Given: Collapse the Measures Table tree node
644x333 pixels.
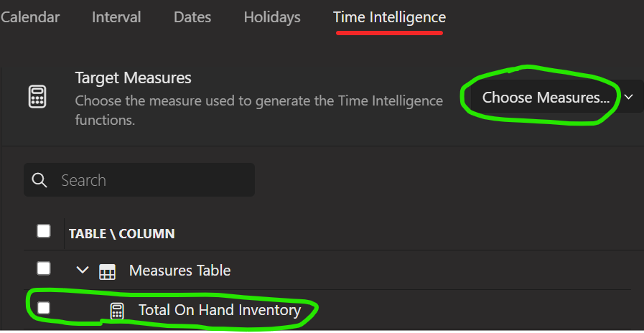Looking at the screenshot, I should click(x=83, y=270).
